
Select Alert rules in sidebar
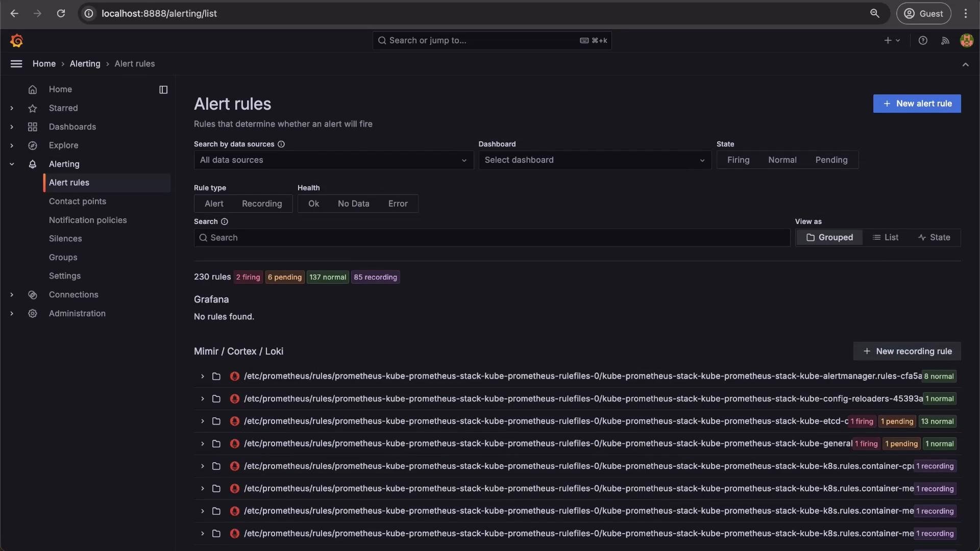click(107, 183)
